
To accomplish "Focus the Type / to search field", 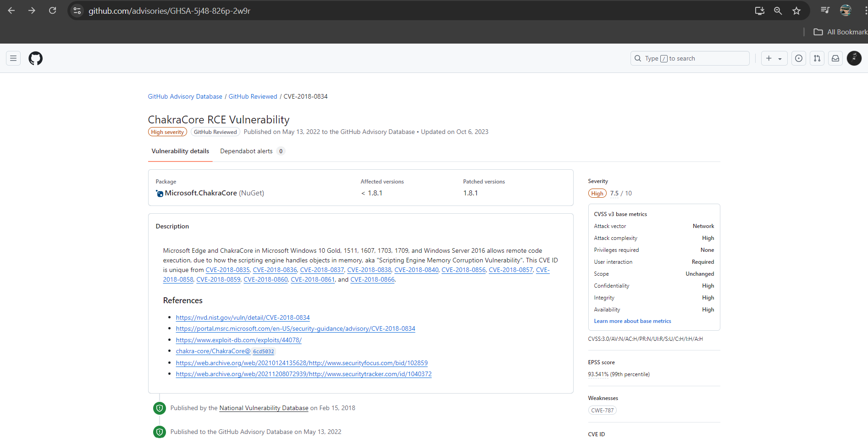I will click(690, 58).
